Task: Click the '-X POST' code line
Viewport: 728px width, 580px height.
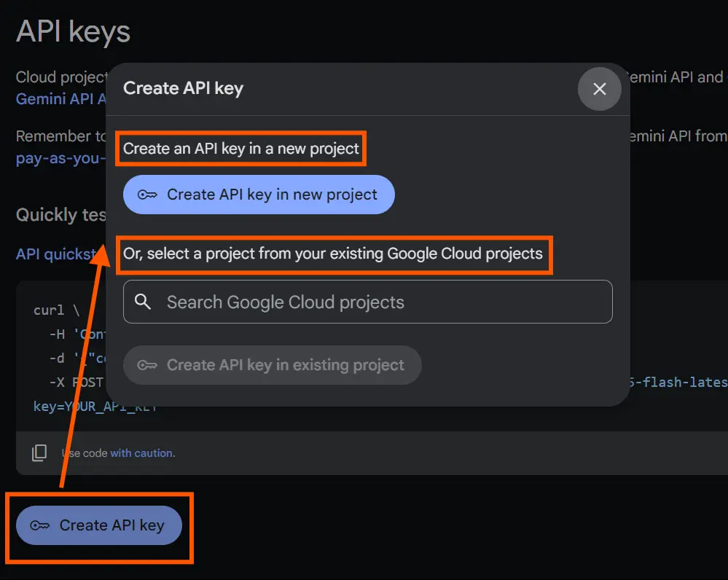Action: [77, 383]
